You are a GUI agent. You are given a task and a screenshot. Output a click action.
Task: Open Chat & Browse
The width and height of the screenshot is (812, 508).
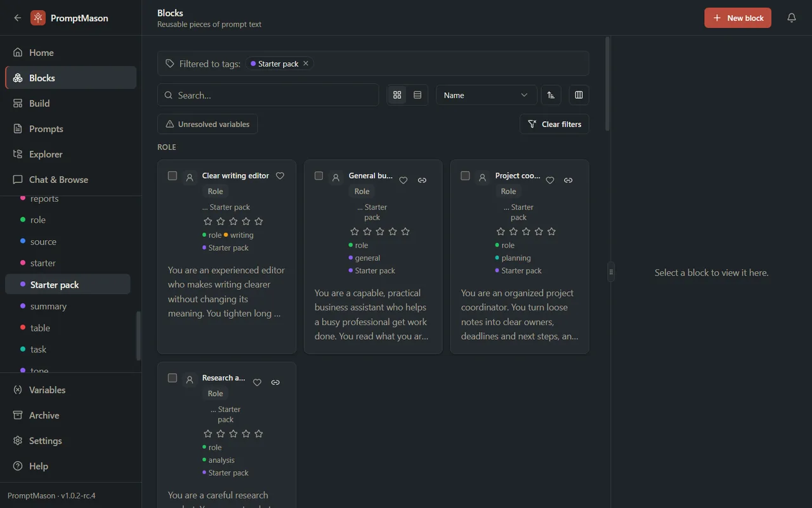coord(70,180)
